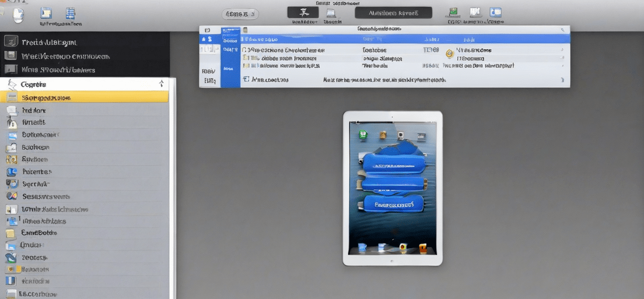Click the laptop icon in center toolbar
Image resolution: width=644 pixels, height=299 pixels.
330,13
